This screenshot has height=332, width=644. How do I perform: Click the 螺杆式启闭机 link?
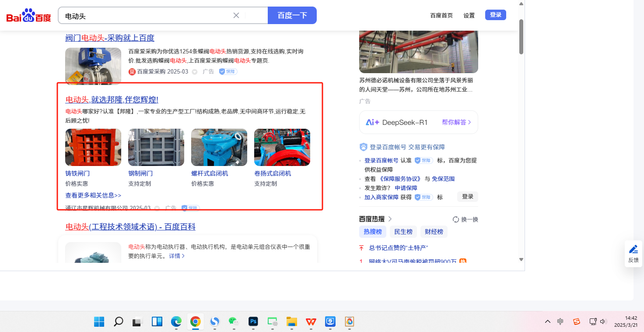[210, 173]
